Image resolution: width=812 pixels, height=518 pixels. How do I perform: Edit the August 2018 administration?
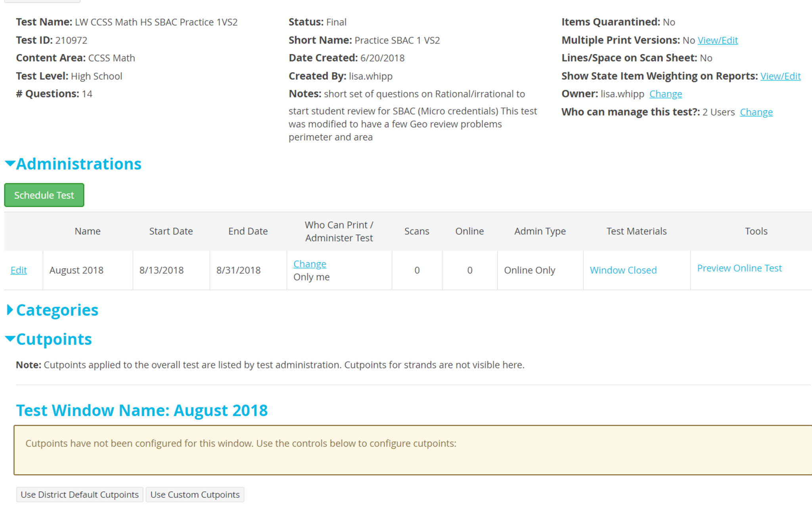pyautogui.click(x=19, y=270)
